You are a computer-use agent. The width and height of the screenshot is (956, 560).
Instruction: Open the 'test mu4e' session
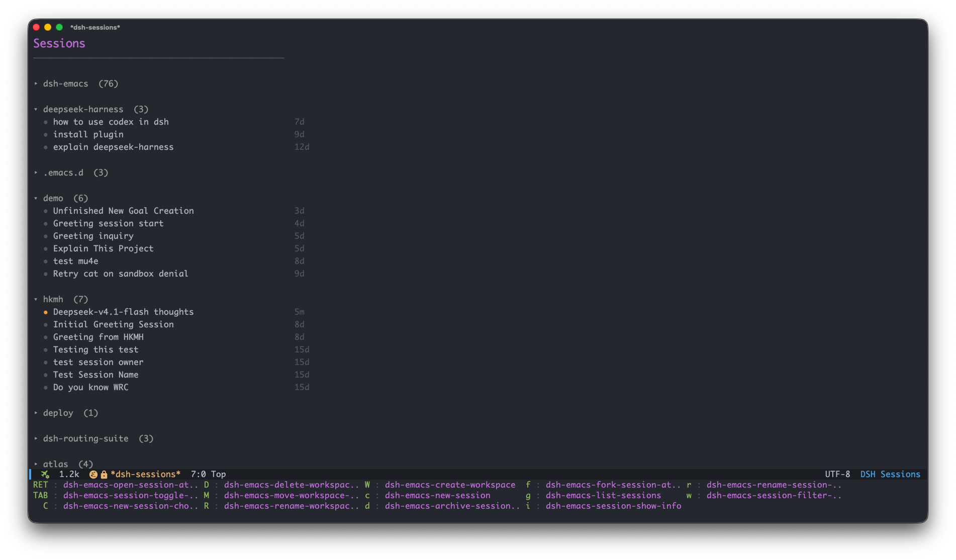(75, 261)
